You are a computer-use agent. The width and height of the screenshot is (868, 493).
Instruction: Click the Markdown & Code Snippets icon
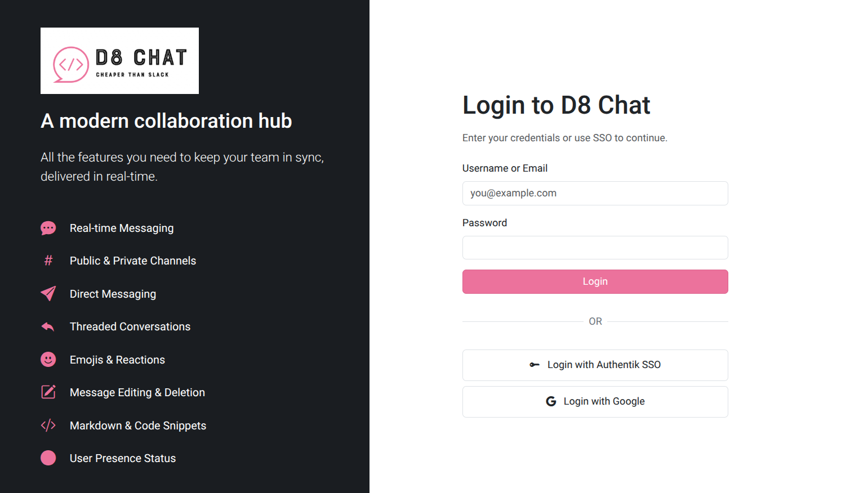click(x=48, y=425)
